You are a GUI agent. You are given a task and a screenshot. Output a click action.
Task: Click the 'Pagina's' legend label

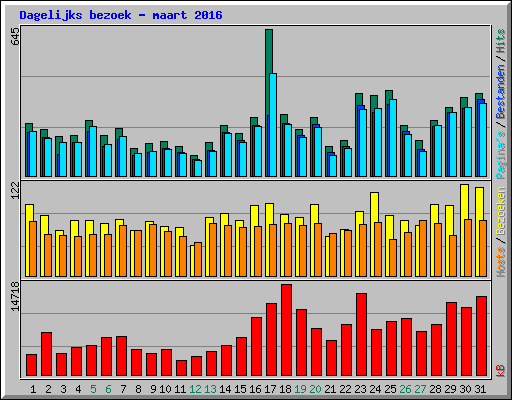pos(501,155)
